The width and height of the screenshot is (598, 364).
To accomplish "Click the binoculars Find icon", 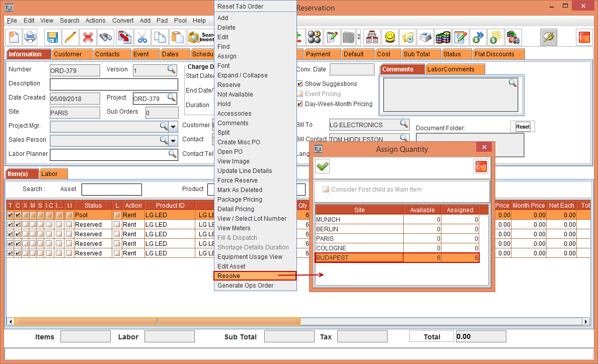I will pos(106,37).
